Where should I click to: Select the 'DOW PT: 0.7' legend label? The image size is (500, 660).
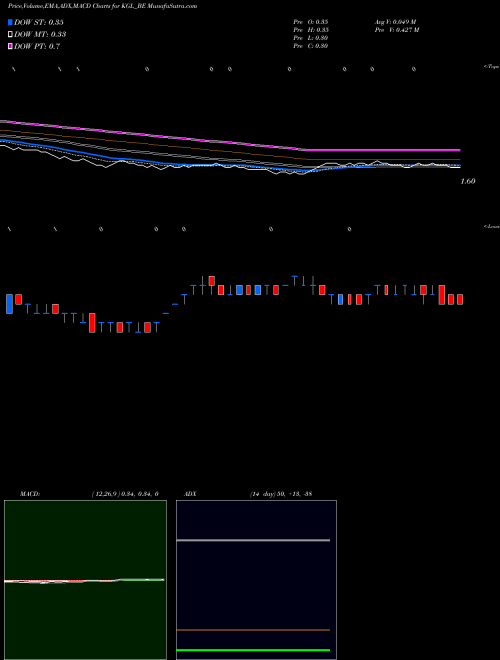pos(37,46)
